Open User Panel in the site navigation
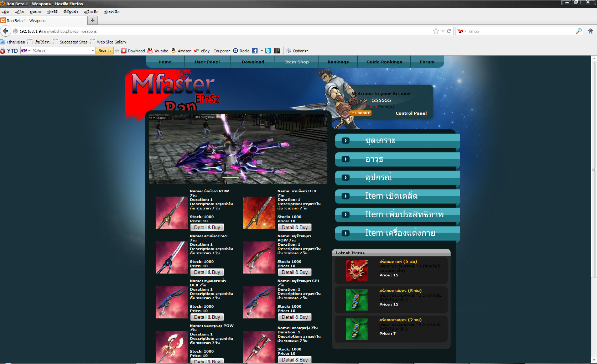Image resolution: width=597 pixels, height=364 pixels. click(207, 62)
